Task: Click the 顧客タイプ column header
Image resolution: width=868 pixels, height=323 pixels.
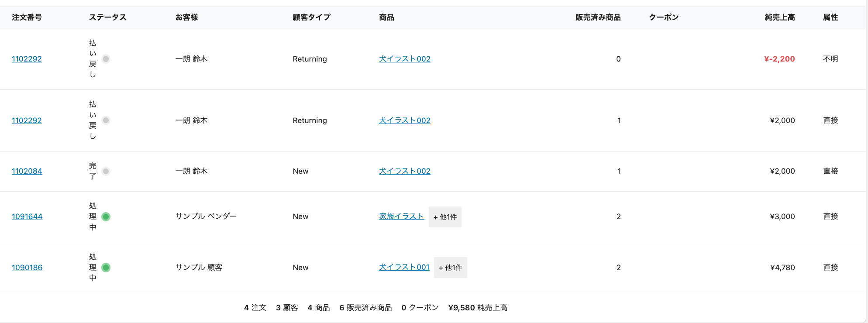Action: click(311, 17)
